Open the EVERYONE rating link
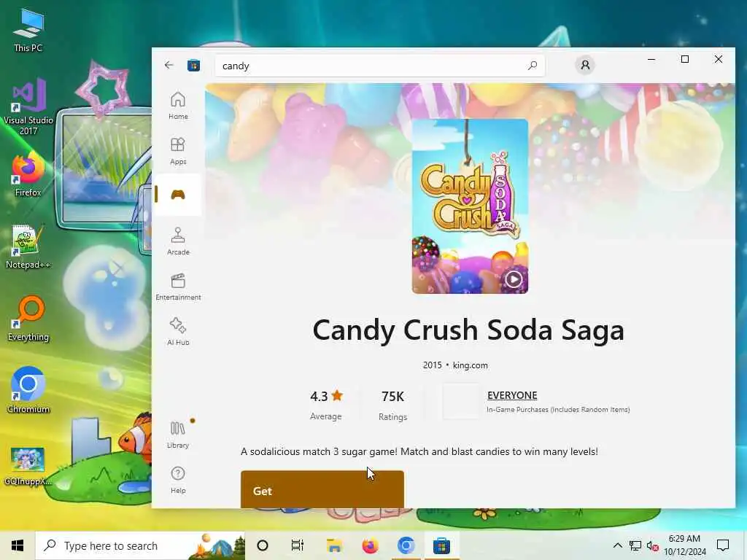Viewport: 747px width, 560px height. pyautogui.click(x=512, y=395)
